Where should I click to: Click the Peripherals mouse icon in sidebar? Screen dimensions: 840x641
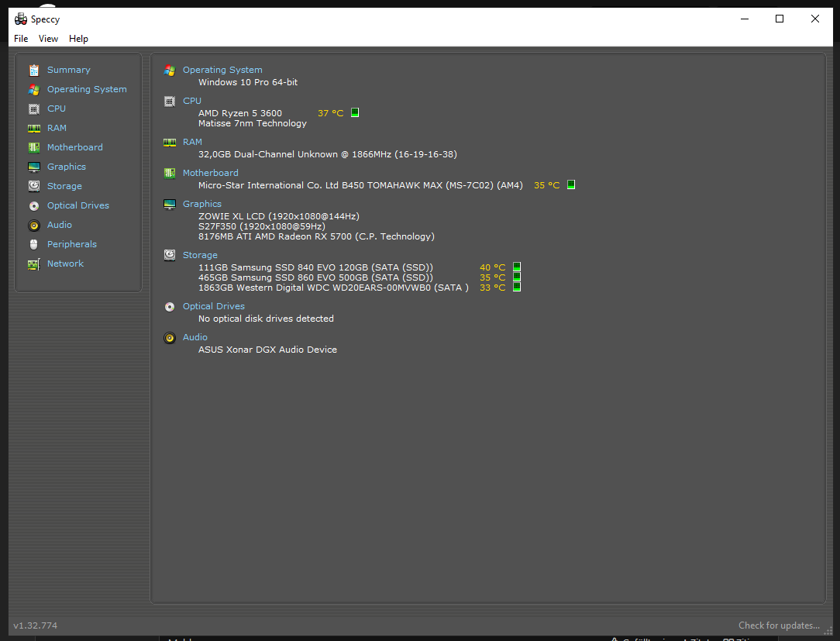(x=34, y=244)
